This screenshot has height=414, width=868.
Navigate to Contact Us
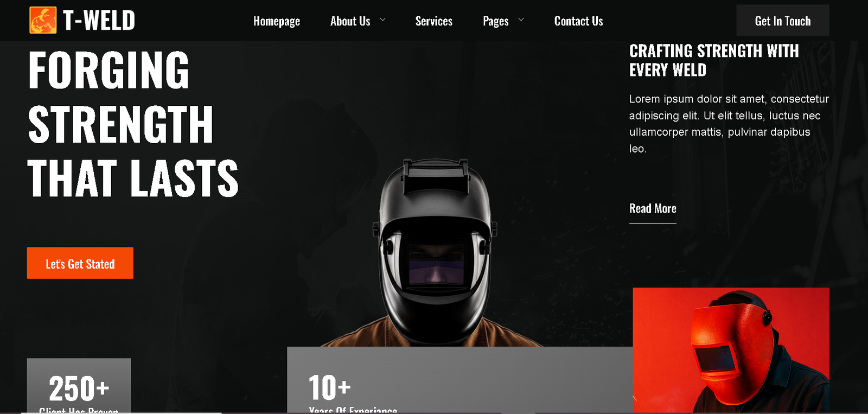tap(578, 21)
